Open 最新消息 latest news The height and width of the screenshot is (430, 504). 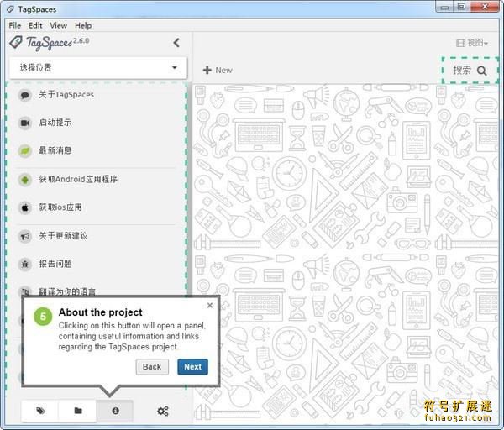pos(55,150)
